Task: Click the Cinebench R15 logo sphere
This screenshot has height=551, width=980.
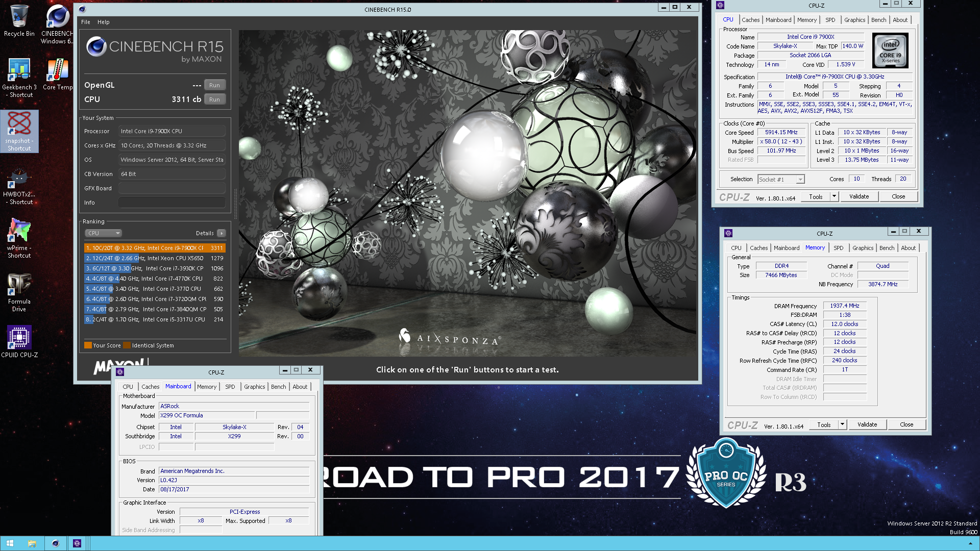Action: point(96,47)
